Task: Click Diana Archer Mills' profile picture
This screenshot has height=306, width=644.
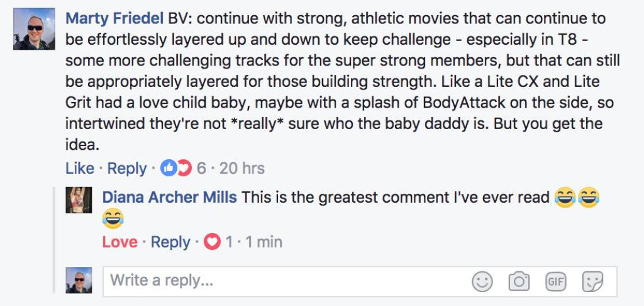Action: coord(79,200)
